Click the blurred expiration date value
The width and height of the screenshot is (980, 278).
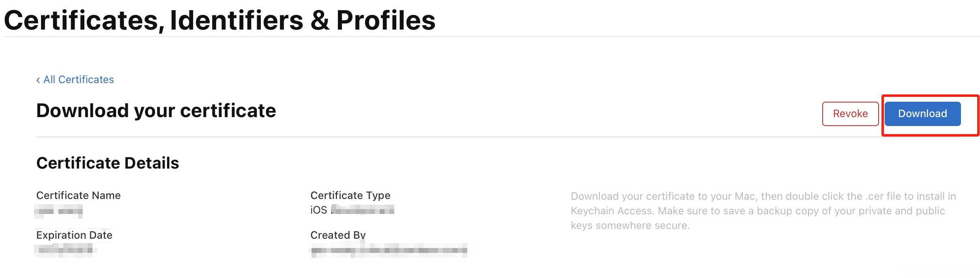65,250
